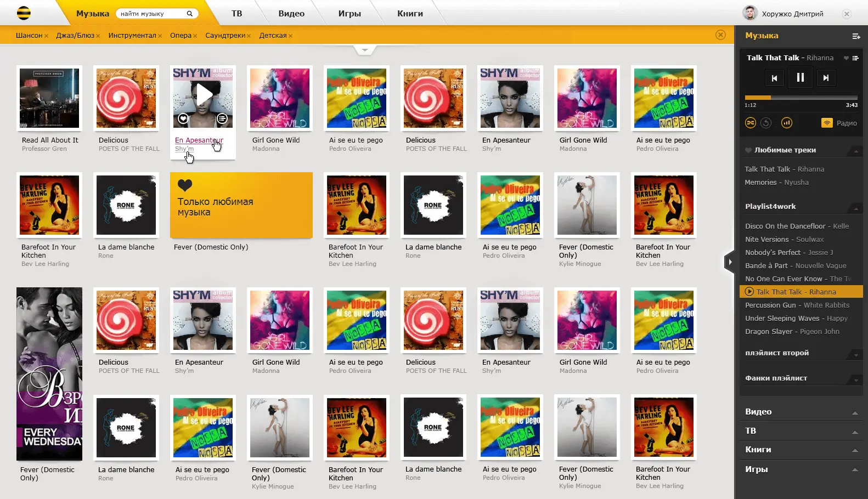Switch to the Видео top tab
Screen dimensions: 868x499
click(291, 13)
